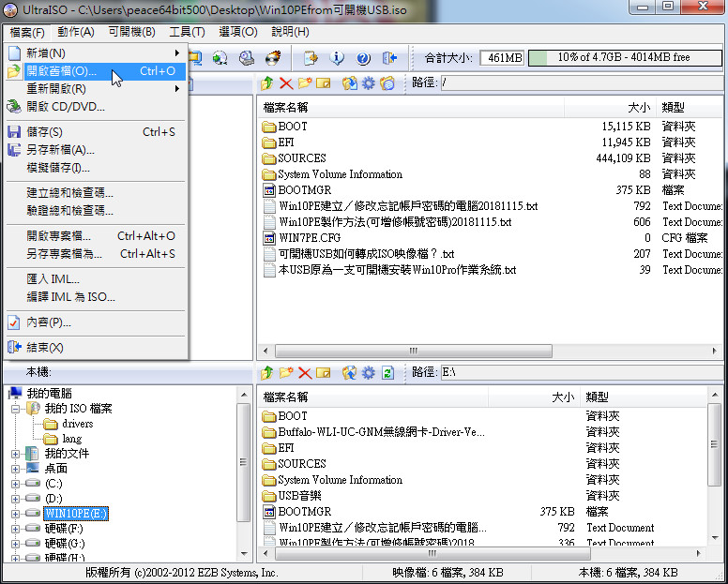Screen dimensions: 728x584
Task: Select 驗證總和檢查碼... menu entry
Action: pyautogui.click(x=96, y=211)
